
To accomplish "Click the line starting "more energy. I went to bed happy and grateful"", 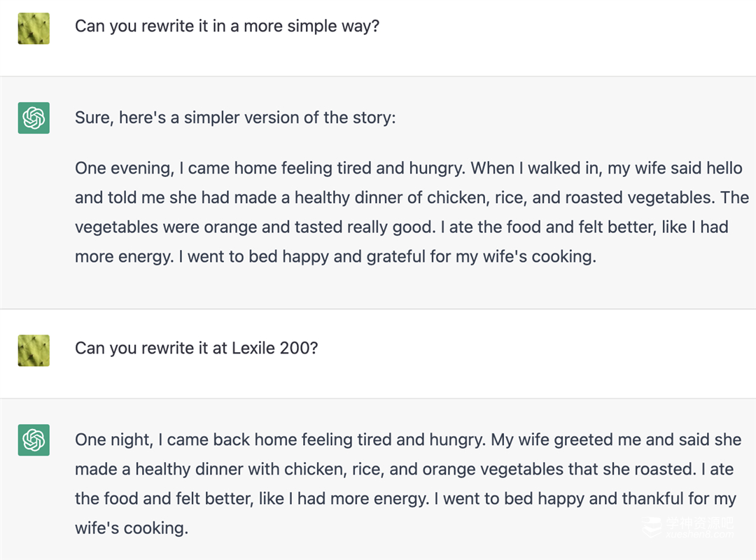I will click(335, 256).
